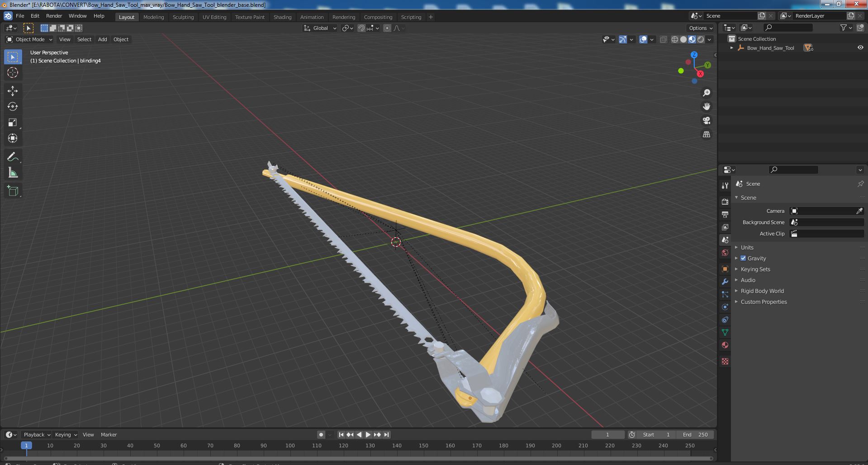This screenshot has width=868, height=465.
Task: Jump to the timeline end frame
Action: pos(386,435)
